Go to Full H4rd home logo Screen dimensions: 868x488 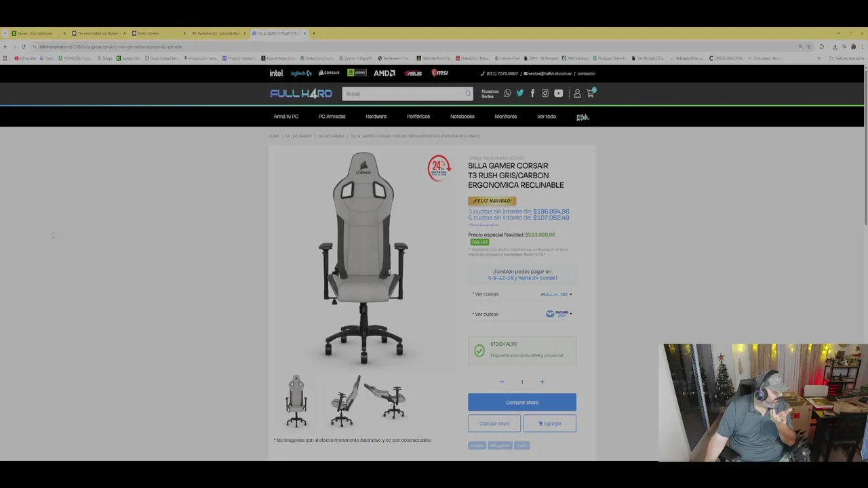301,94
